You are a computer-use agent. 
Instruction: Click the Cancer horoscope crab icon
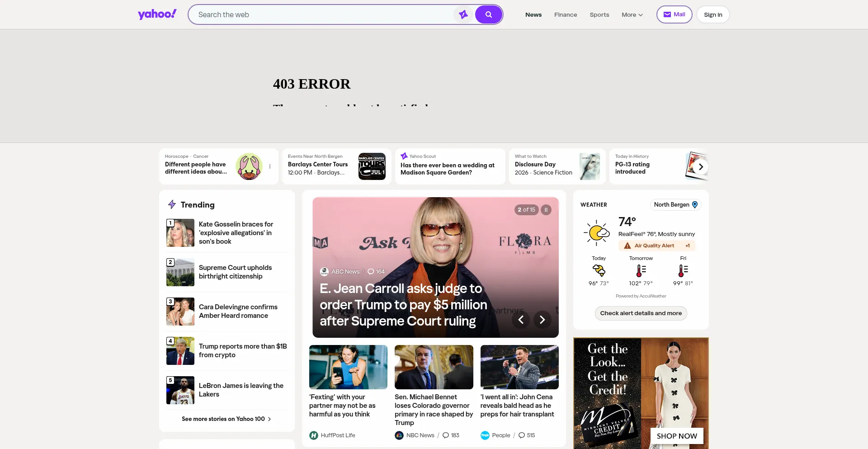tap(249, 166)
